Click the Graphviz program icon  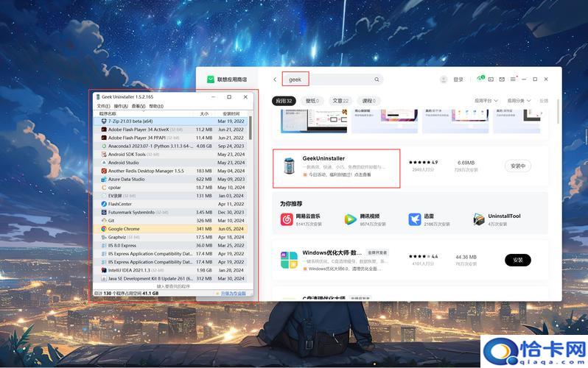pyautogui.click(x=104, y=237)
